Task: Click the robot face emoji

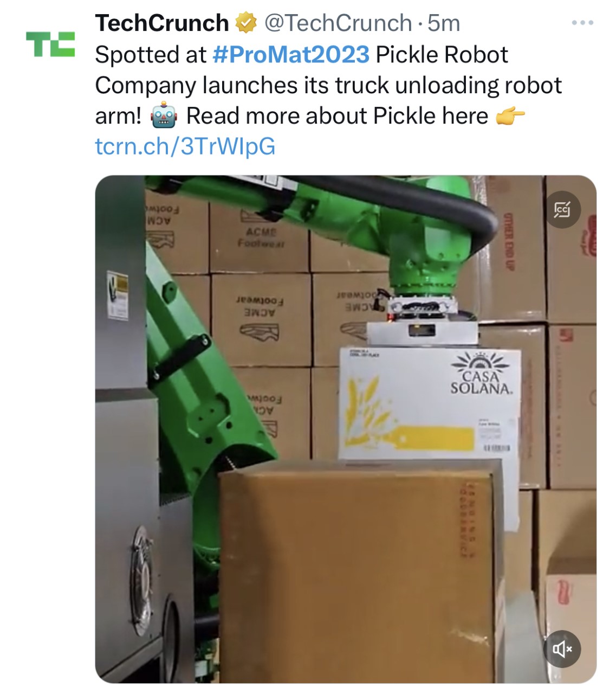Action: (x=164, y=116)
